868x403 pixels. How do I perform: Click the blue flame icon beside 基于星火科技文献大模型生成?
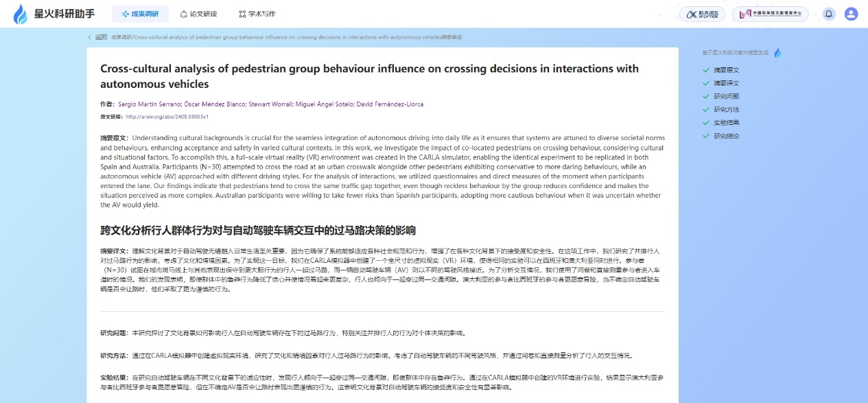777,53
